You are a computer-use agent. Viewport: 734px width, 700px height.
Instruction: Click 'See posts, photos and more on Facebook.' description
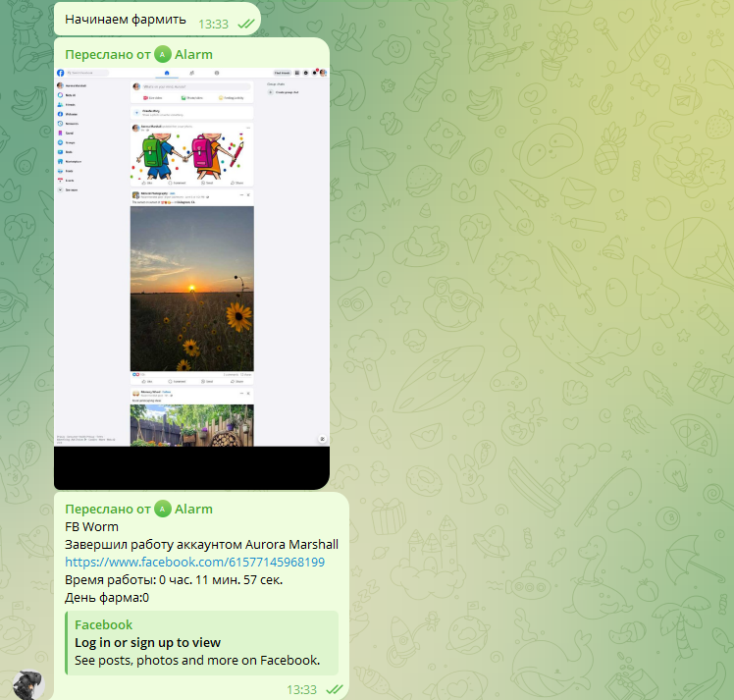tap(197, 660)
